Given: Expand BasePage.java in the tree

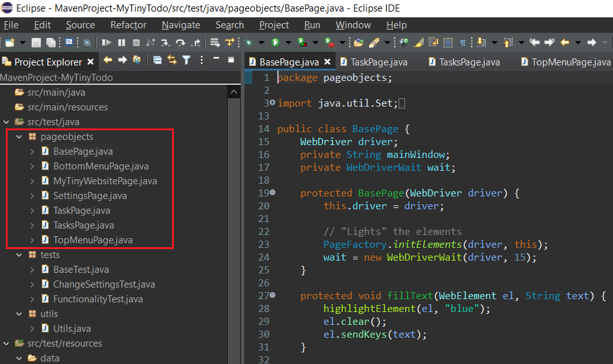Looking at the screenshot, I should pos(32,152).
